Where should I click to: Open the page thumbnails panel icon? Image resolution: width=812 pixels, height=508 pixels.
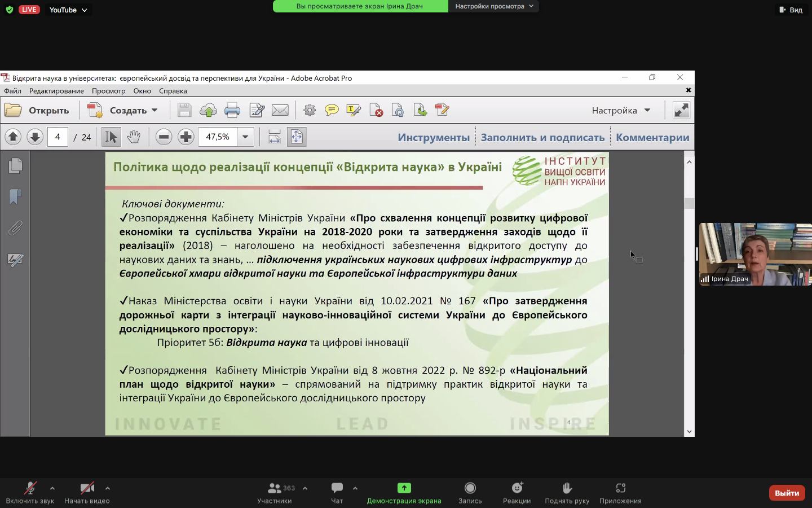15,165
